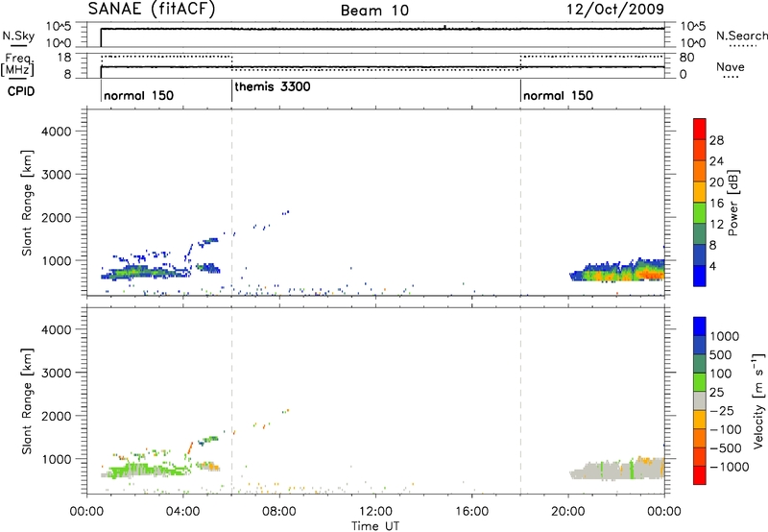Screen dimensions: 768x532
Task: Click the bright blue bottom Power colorbar segment
Action: coord(700,276)
